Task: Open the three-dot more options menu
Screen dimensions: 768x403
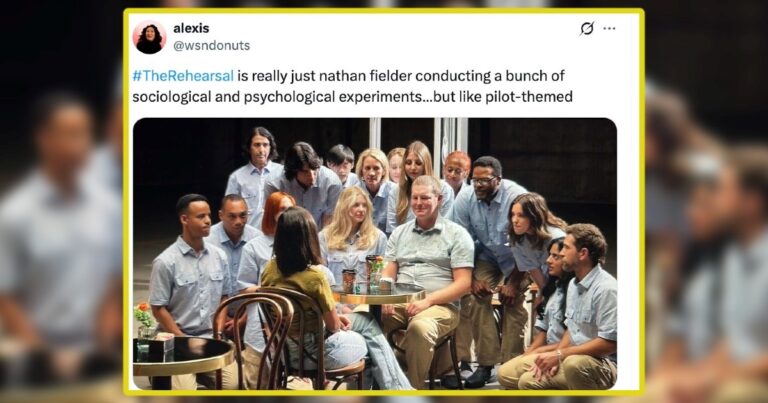Action: [609, 28]
